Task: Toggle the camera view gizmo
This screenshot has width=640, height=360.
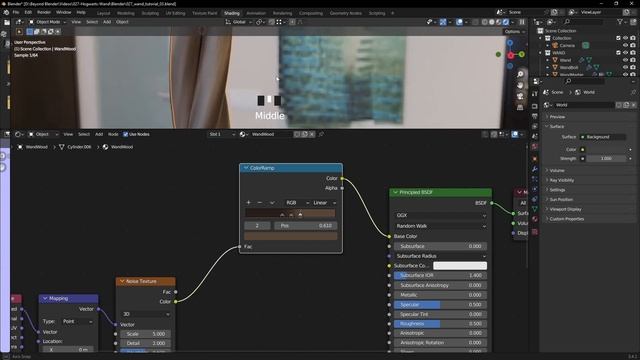Action: [x=520, y=96]
